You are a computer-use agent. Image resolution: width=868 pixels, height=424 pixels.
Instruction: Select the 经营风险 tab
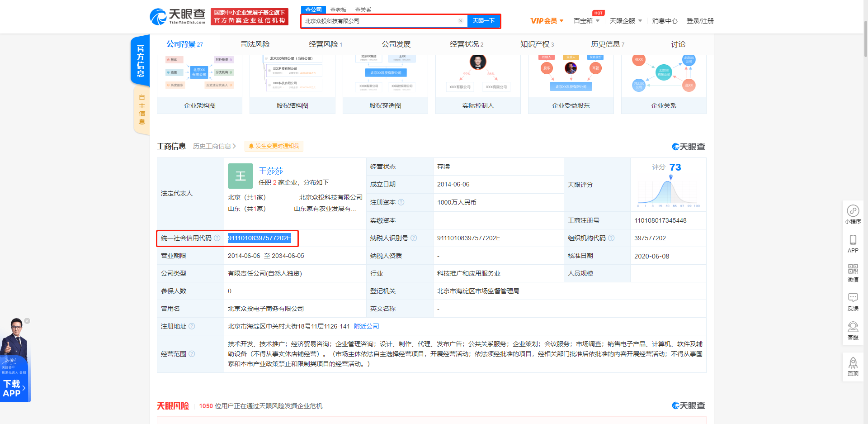coord(325,44)
